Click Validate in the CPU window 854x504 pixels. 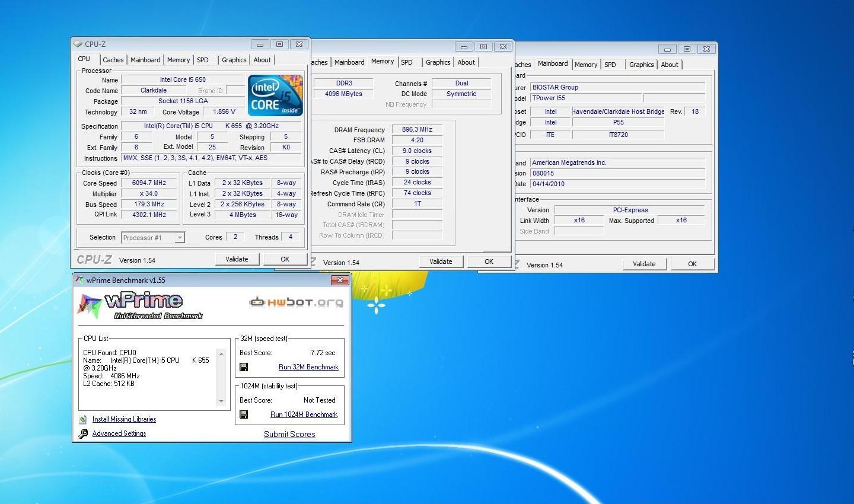point(237,259)
